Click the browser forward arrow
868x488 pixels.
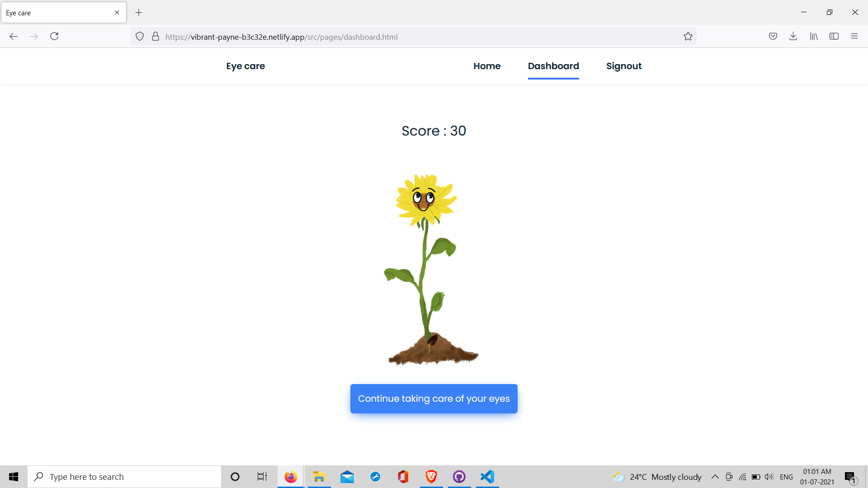pyautogui.click(x=34, y=37)
